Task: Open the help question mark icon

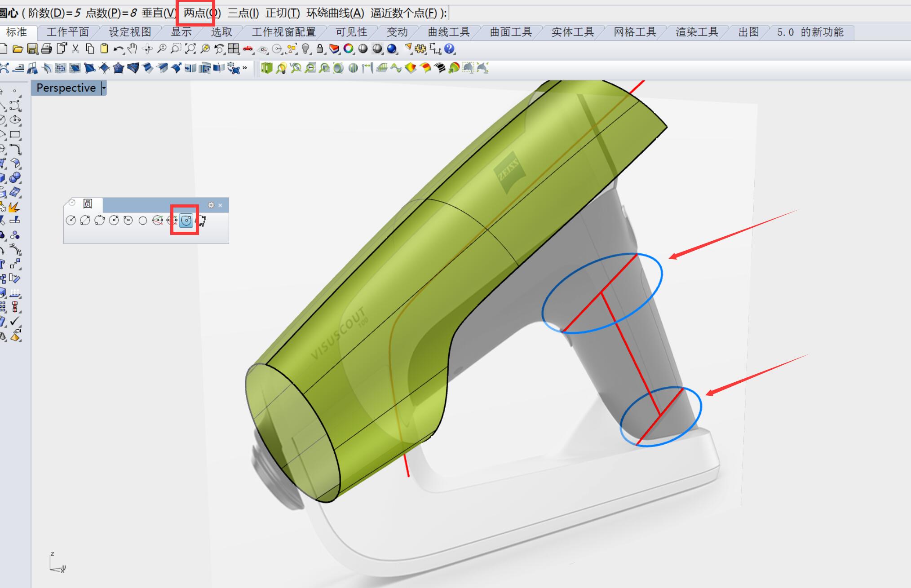Action: click(449, 49)
